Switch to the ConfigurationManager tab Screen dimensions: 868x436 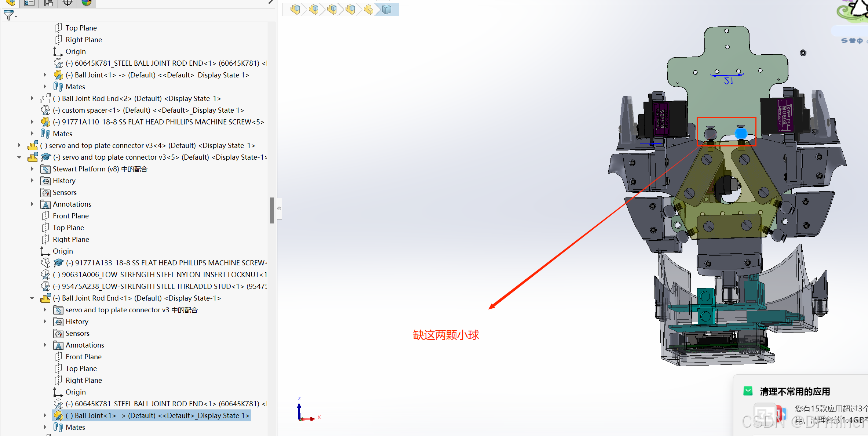coord(48,3)
